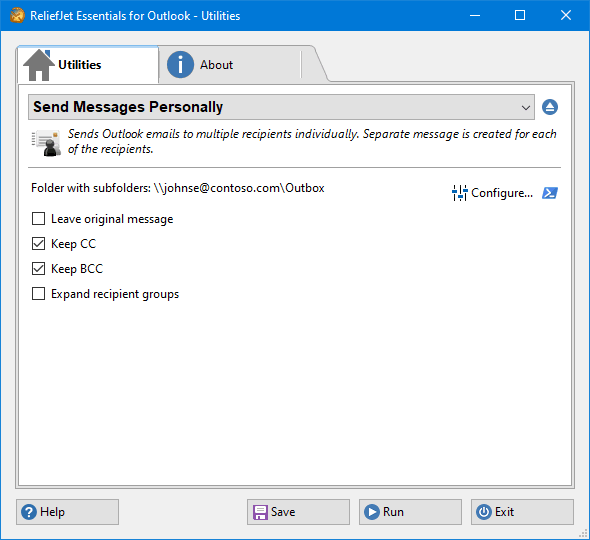Click the blue eject icon beside the utility dropdown
The image size is (590, 540).
pos(550,107)
